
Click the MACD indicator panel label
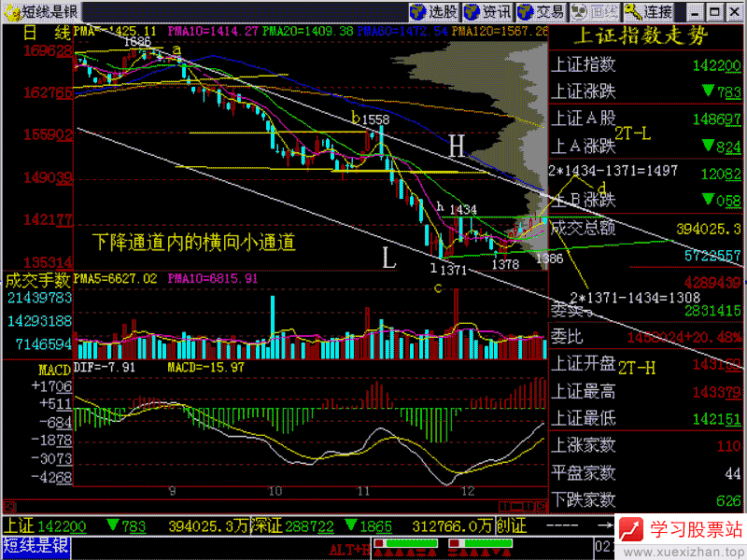coord(54,370)
